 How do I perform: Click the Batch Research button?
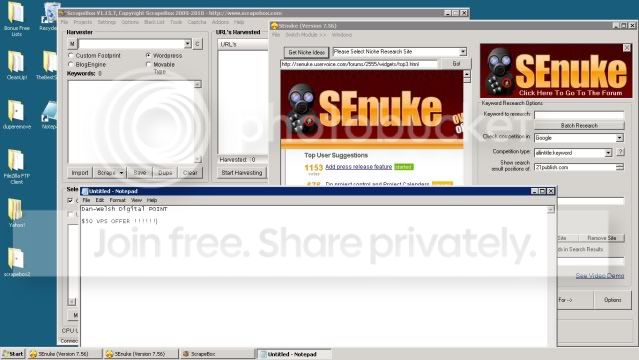tap(579, 126)
